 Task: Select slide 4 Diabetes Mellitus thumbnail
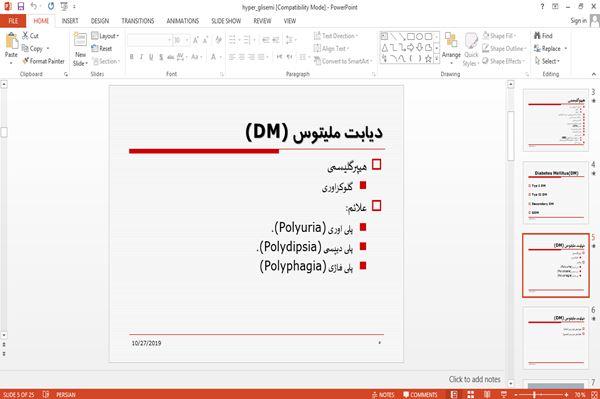tap(556, 192)
